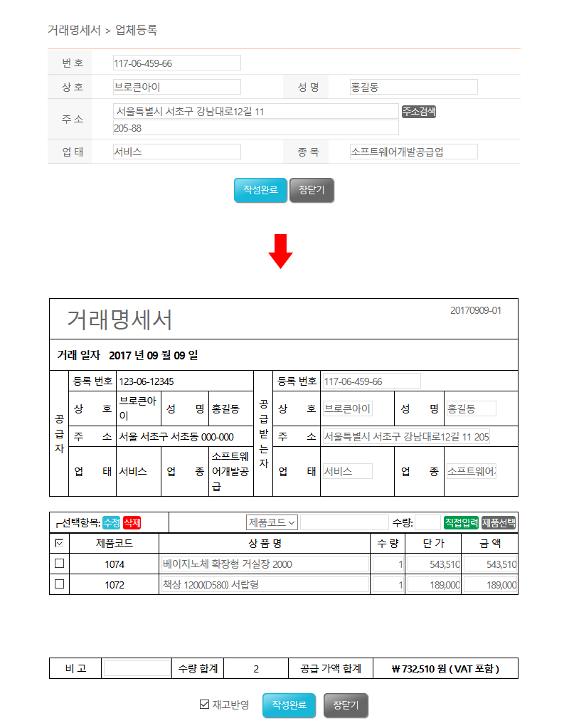Click the 제품선택 product select button
This screenshot has width=569, height=728.
click(499, 522)
